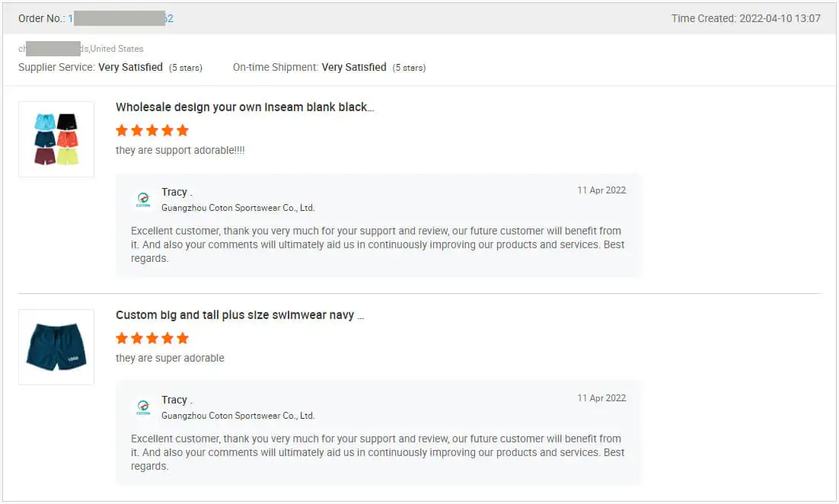Click the Supplier Service Very Satisfied rating

coord(130,67)
